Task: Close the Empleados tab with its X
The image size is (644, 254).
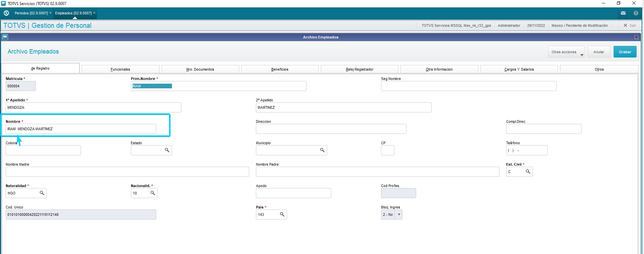Action: click(94, 13)
